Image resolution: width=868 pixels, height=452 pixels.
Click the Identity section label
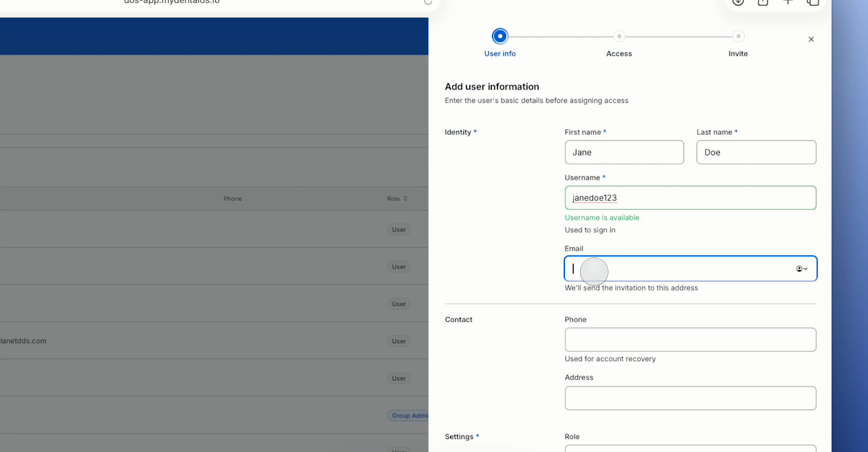point(458,132)
